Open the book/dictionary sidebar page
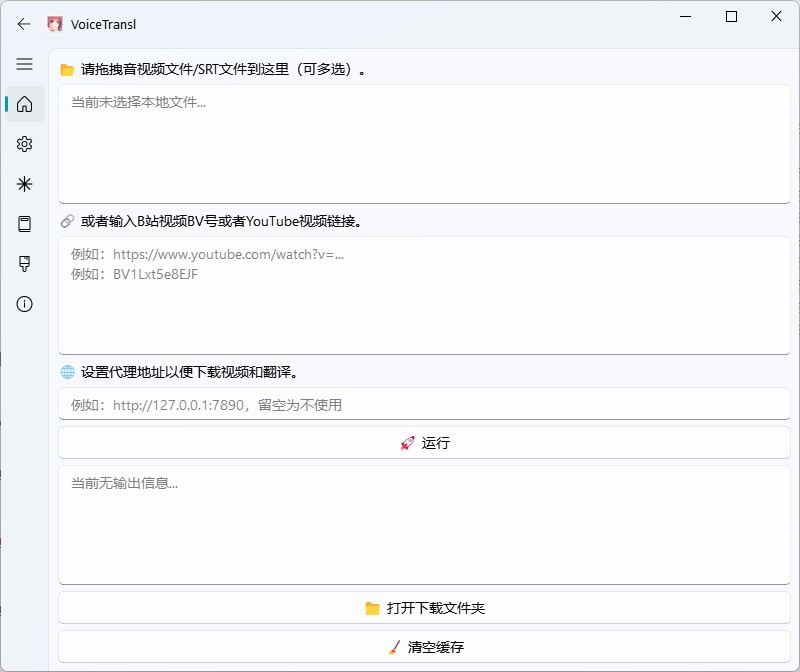Viewport: 800px width, 672px height. (24, 223)
